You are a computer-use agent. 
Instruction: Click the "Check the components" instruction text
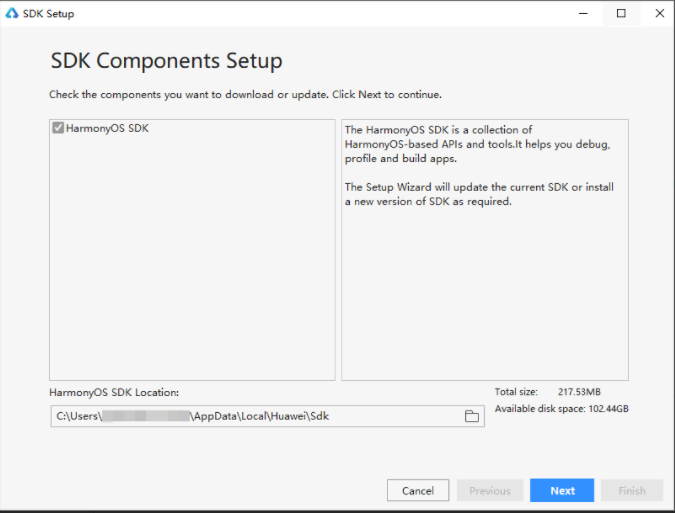245,95
